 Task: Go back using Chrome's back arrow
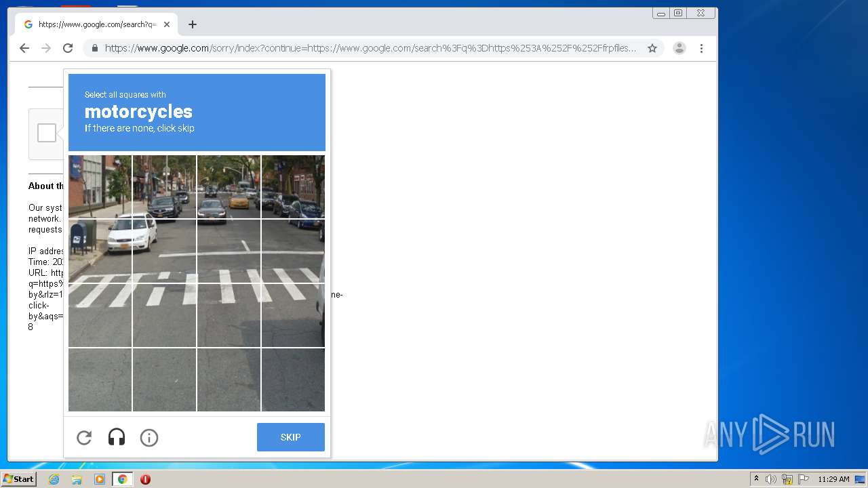pyautogui.click(x=24, y=48)
